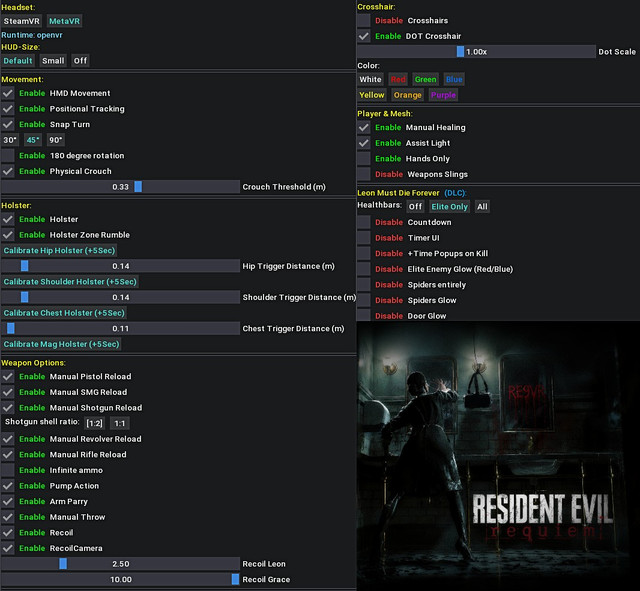Click the Hip Trigger Distance slider
Viewport: 640px width, 591px height.
120,266
